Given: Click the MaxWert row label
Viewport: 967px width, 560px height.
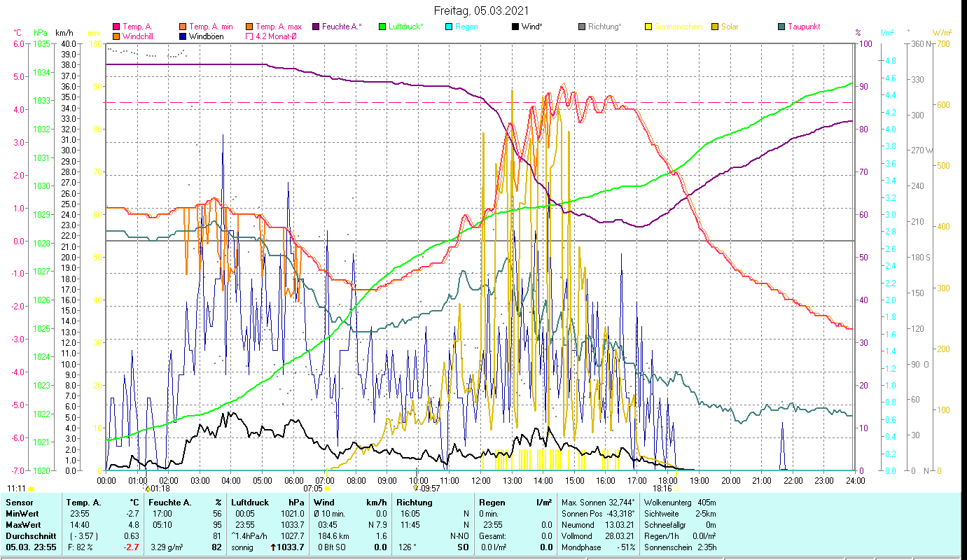Looking at the screenshot, I should click(x=24, y=524).
